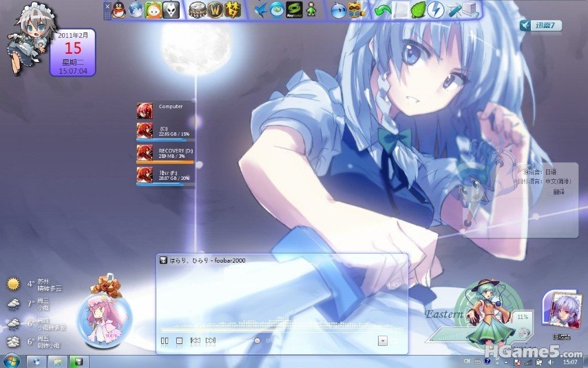
Task: Click the green back-arrow dock icon
Action: tap(383, 10)
